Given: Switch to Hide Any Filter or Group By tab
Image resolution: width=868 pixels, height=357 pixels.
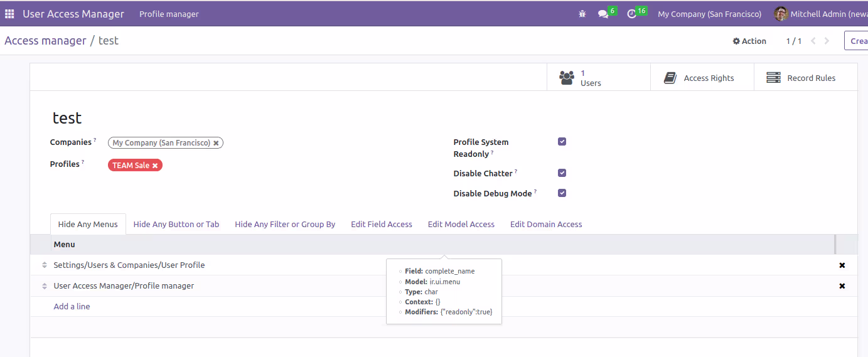Looking at the screenshot, I should 285,224.
